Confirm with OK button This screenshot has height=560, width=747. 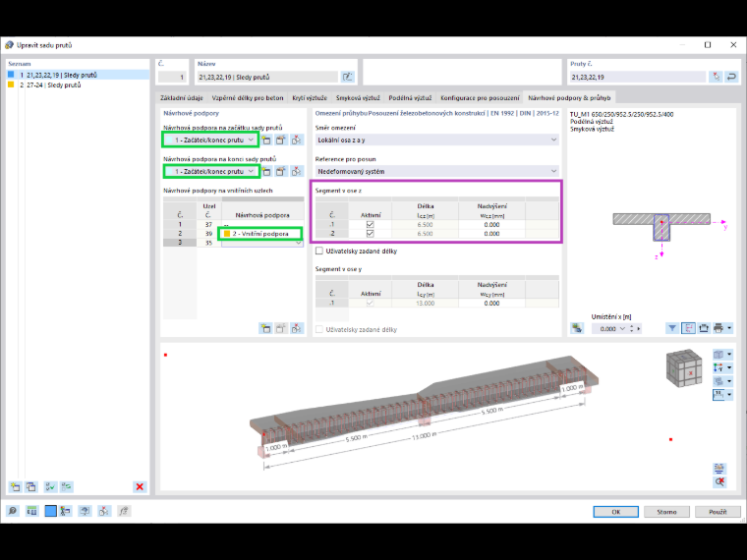[x=616, y=512]
